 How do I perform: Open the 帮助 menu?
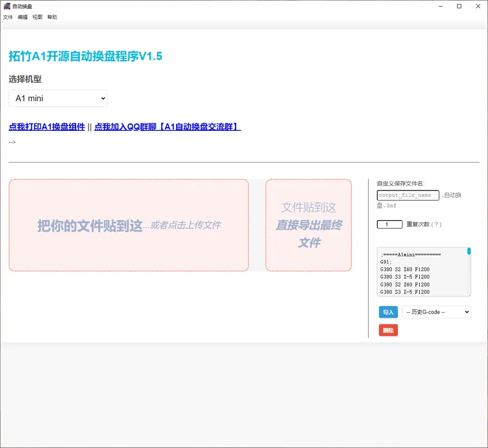pyautogui.click(x=52, y=17)
